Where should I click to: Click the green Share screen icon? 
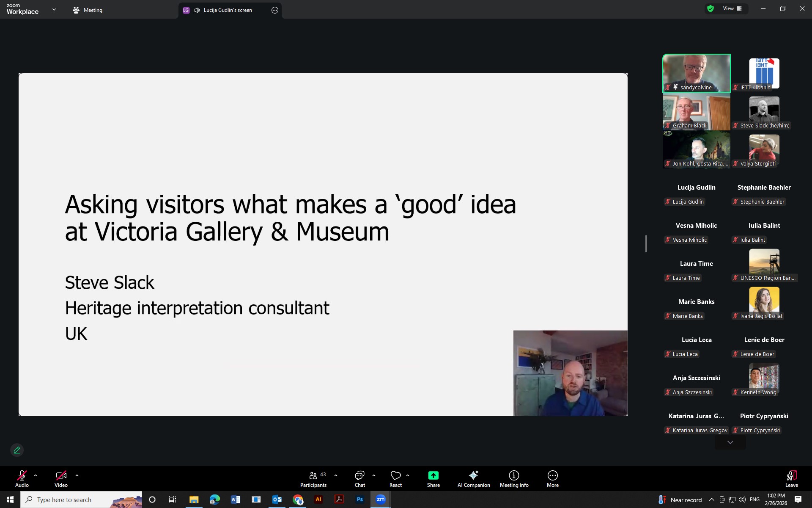433,475
